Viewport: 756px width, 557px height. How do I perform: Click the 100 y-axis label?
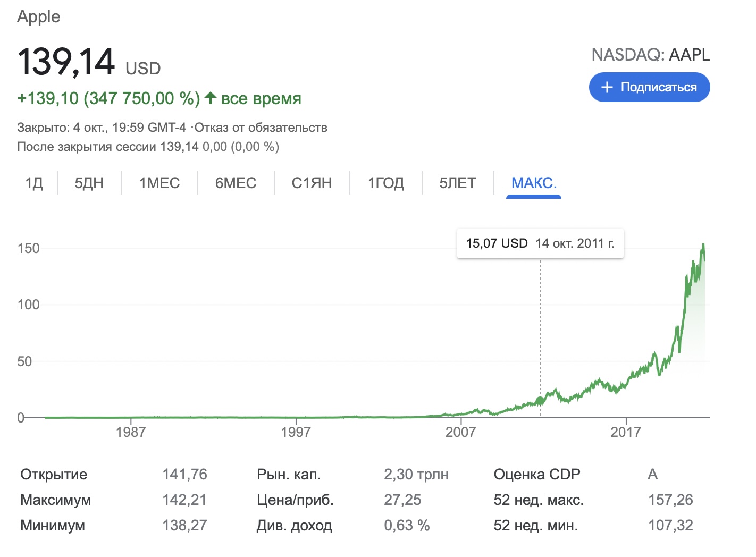pos(28,305)
